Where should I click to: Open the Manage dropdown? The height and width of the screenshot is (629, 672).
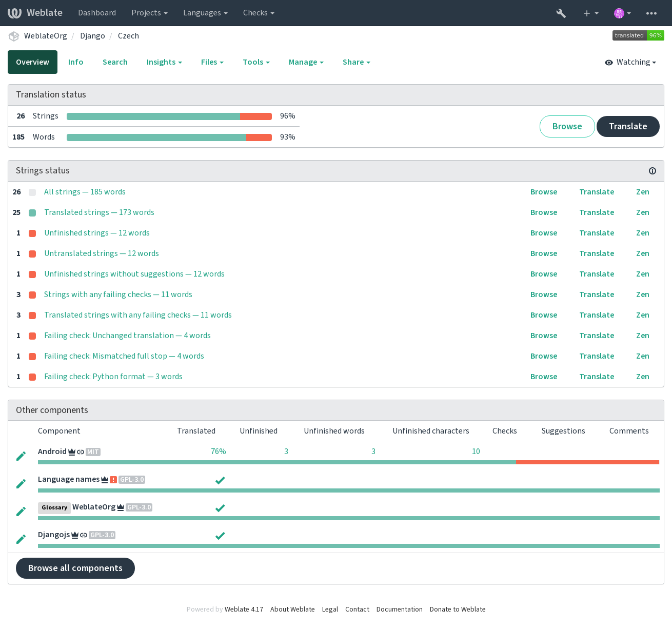click(306, 62)
